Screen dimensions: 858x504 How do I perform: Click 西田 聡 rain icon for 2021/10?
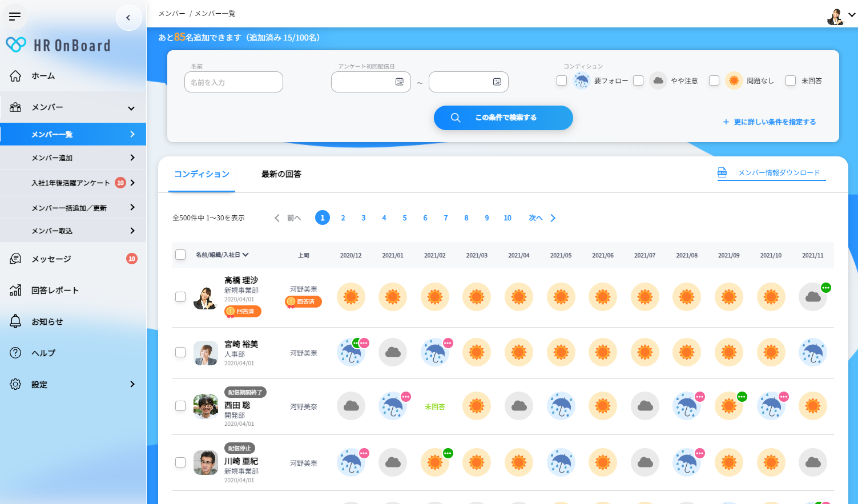[771, 406]
